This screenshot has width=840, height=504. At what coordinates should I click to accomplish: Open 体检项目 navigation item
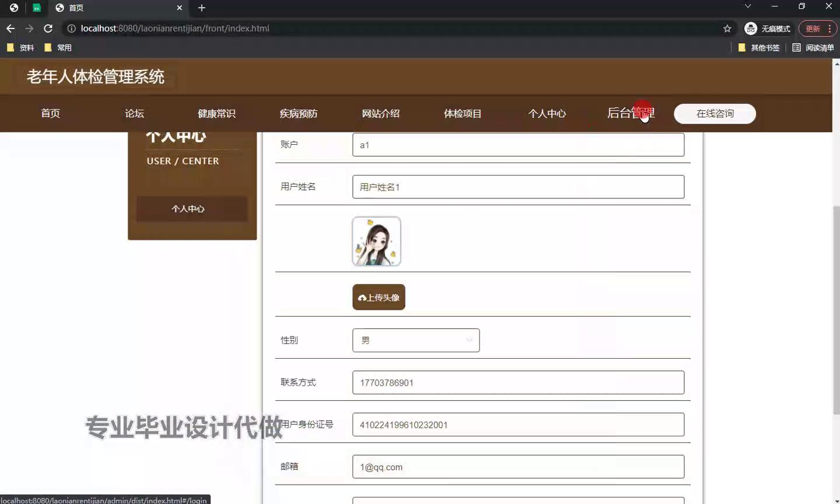coord(463,114)
